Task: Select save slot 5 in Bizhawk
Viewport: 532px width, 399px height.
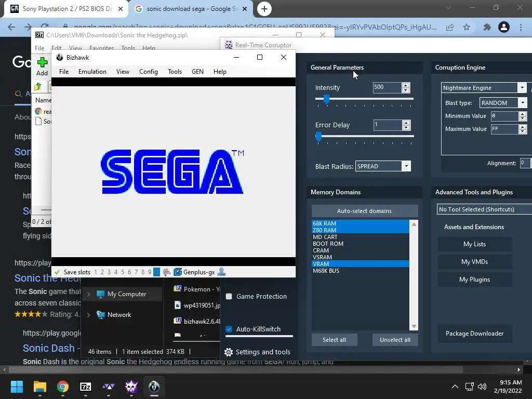Action: [x=123, y=272]
